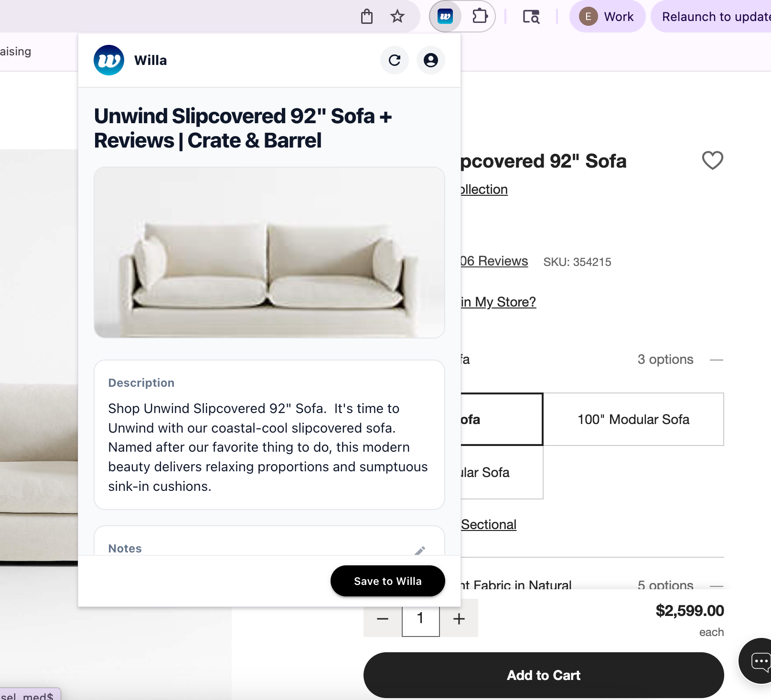Collapse the 5 options fabric section
771x700 pixels.
click(716, 585)
